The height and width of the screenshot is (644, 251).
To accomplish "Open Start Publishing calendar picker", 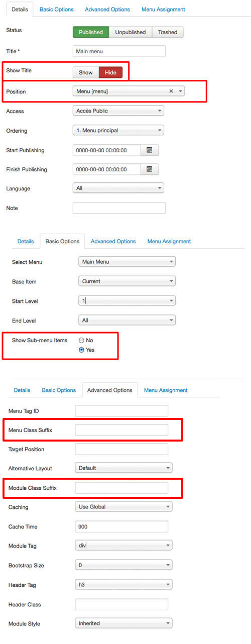I will click(149, 150).
